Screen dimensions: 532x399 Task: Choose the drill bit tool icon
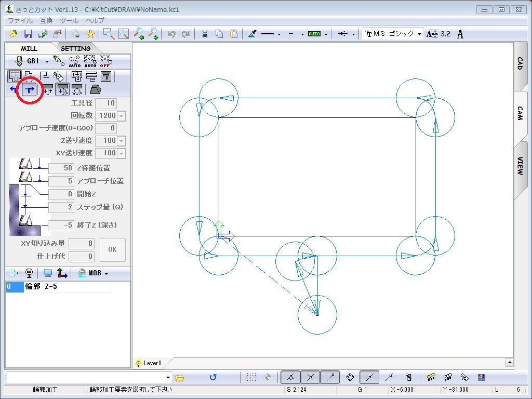pos(58,76)
